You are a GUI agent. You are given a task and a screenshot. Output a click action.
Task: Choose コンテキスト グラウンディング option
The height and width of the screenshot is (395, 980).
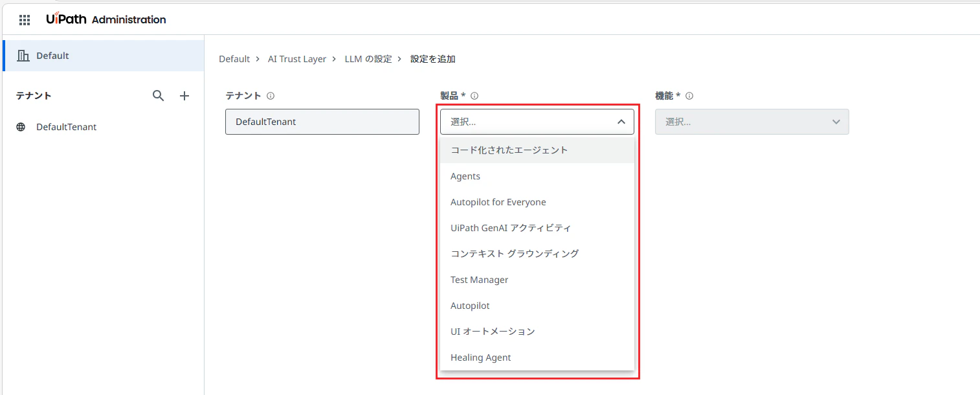click(537, 254)
